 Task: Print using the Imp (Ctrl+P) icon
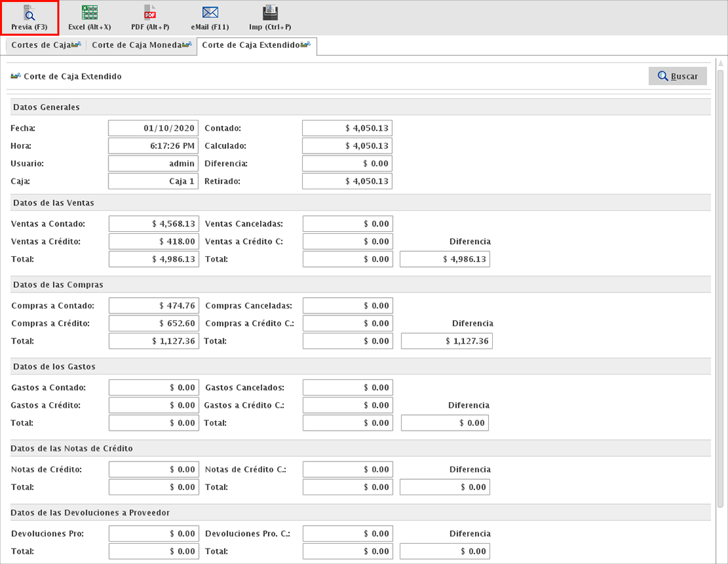tap(270, 18)
